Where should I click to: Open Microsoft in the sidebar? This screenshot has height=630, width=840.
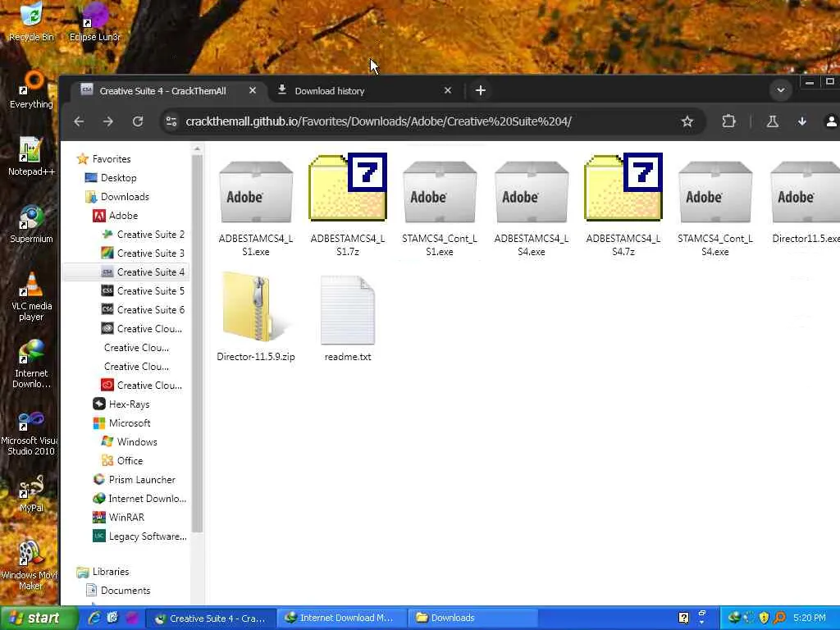coord(122,423)
